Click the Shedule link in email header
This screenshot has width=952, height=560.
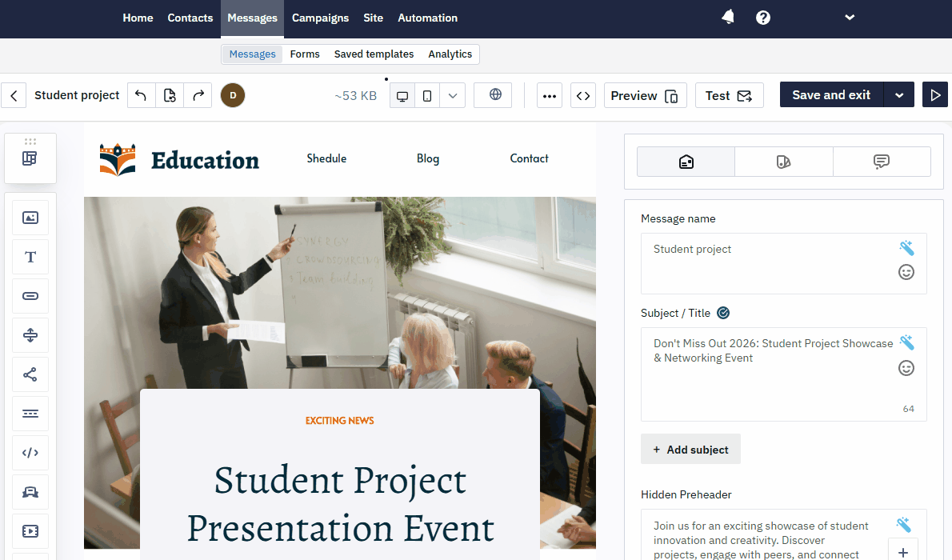pyautogui.click(x=326, y=158)
